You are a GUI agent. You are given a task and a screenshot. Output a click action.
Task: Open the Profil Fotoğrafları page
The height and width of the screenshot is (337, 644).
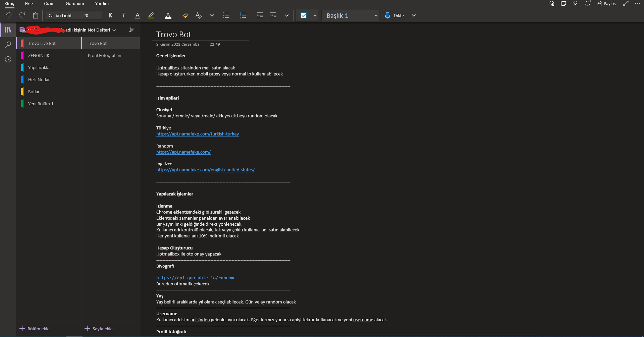111,55
